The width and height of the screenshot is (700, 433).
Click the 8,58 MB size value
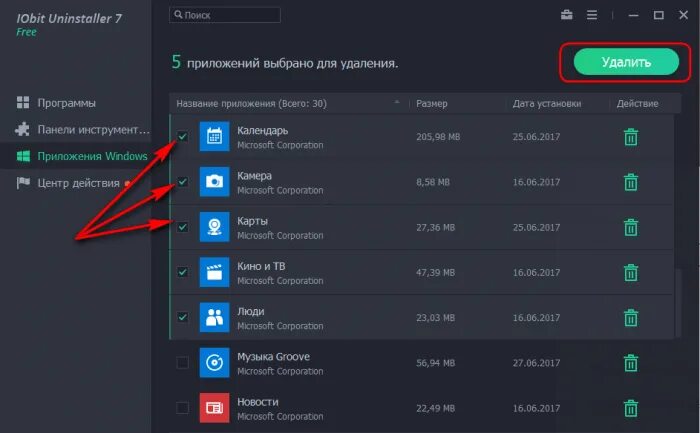[x=433, y=182]
